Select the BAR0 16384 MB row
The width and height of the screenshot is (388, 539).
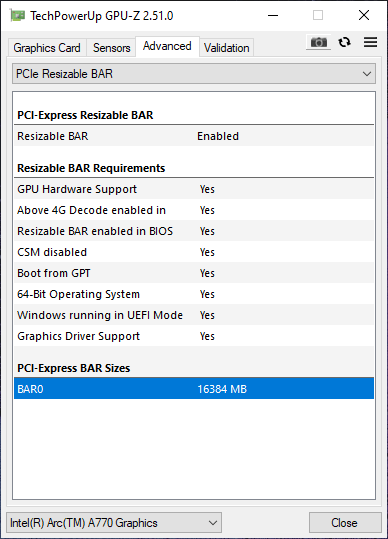(x=194, y=389)
